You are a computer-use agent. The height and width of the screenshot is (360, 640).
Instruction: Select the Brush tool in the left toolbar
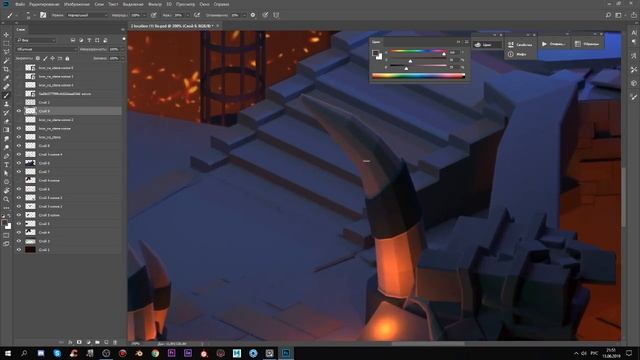point(6,95)
